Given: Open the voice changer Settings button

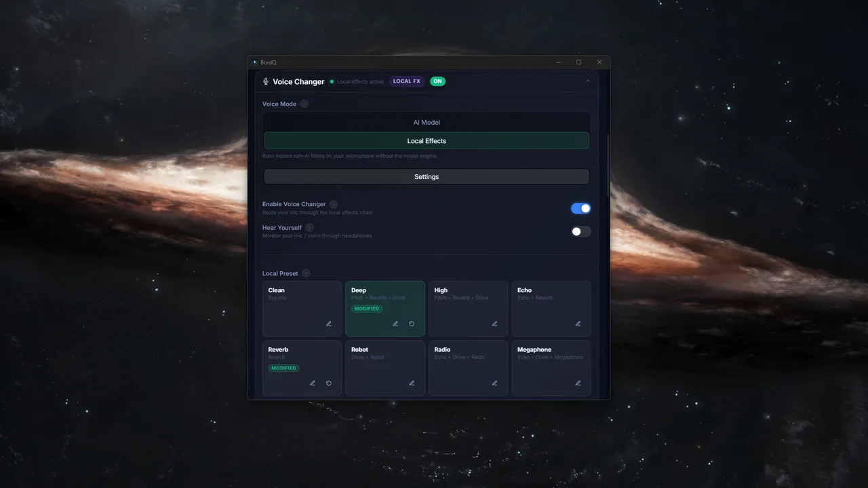Looking at the screenshot, I should click(x=427, y=177).
